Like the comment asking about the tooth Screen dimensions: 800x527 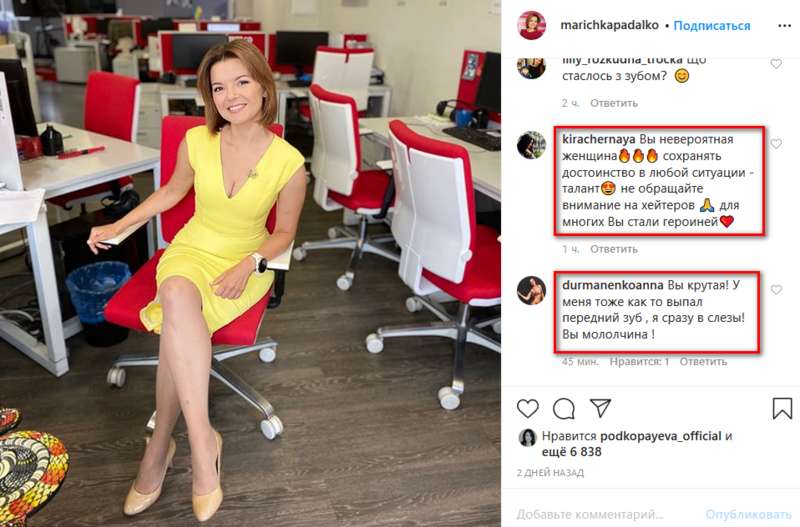[x=776, y=64]
